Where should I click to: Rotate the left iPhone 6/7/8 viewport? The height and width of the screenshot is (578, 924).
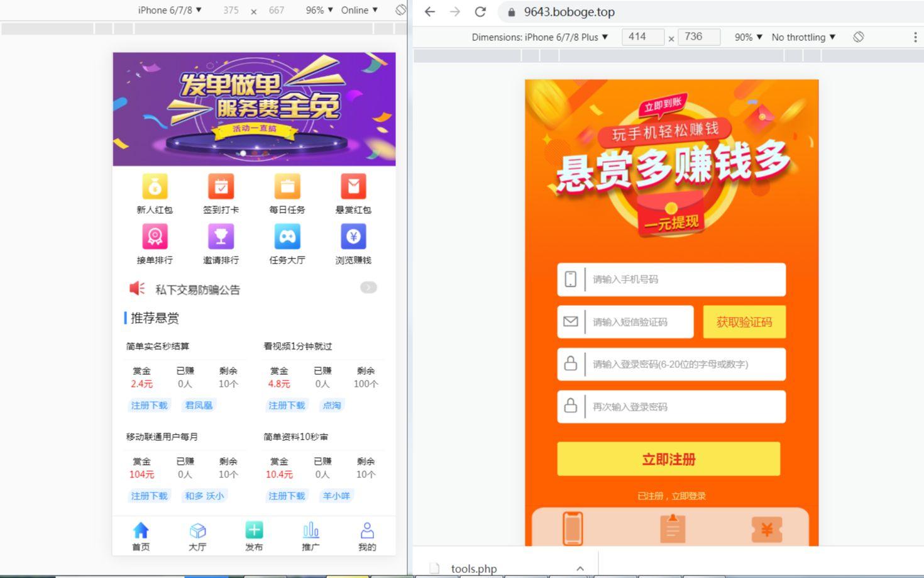coord(400,10)
